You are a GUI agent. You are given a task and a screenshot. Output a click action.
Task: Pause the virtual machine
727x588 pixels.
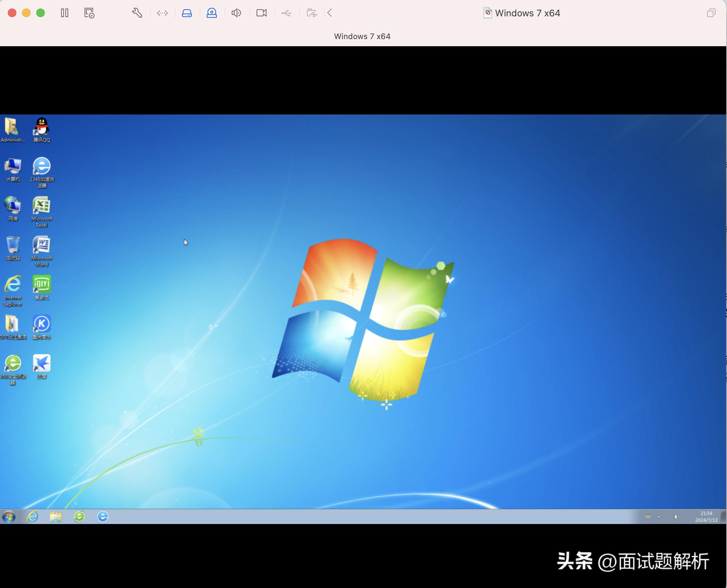(x=64, y=13)
